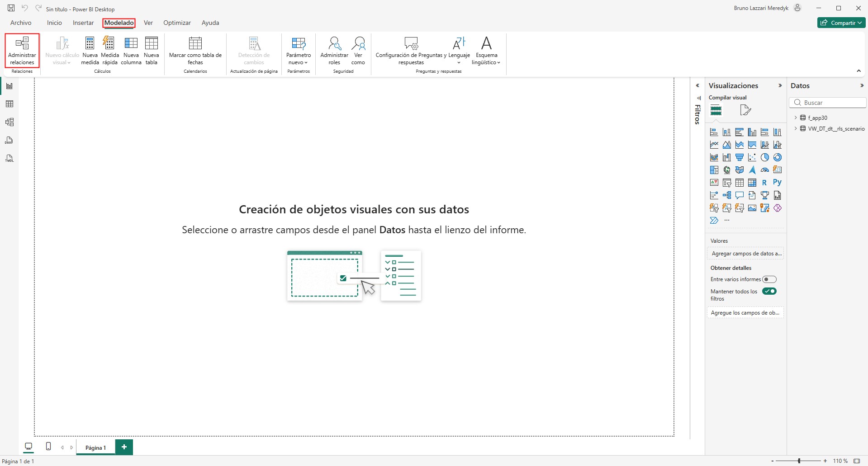Switch to the Optimizar tab
This screenshot has width=868, height=466.
pyautogui.click(x=177, y=23)
